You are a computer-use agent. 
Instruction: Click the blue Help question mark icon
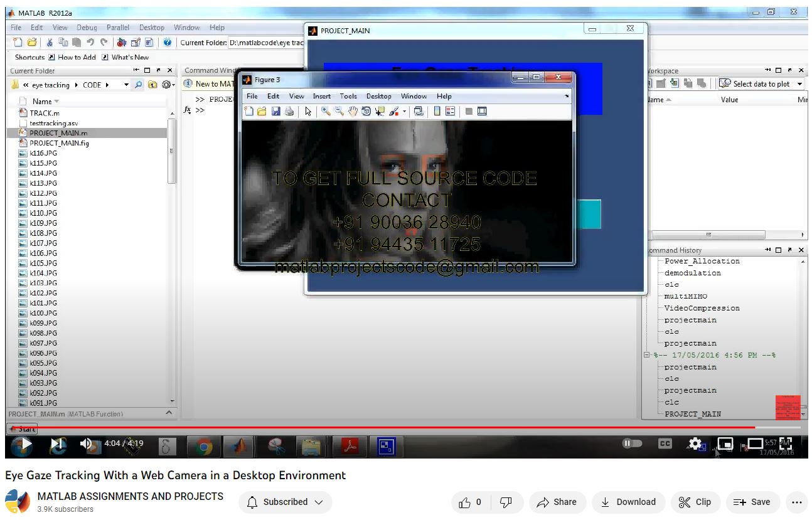167,43
